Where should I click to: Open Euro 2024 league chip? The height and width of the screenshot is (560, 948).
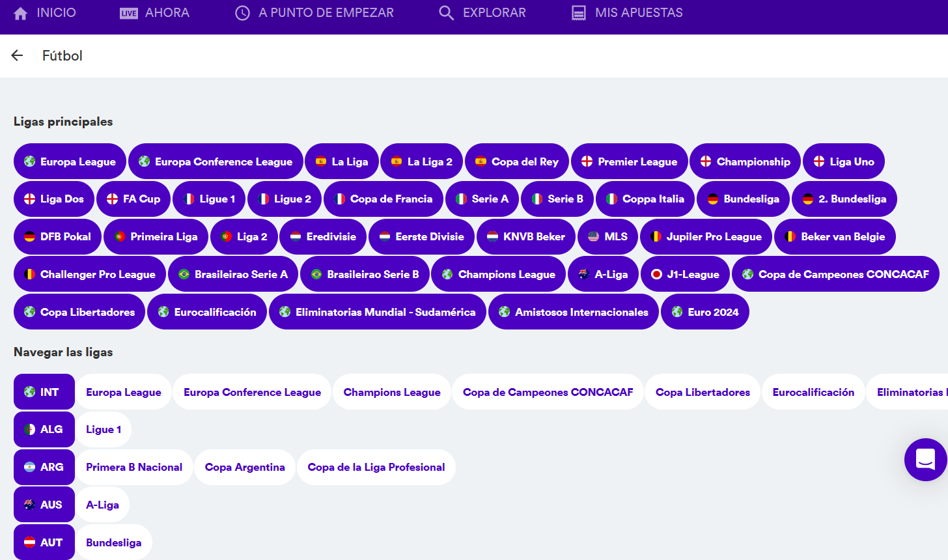704,312
